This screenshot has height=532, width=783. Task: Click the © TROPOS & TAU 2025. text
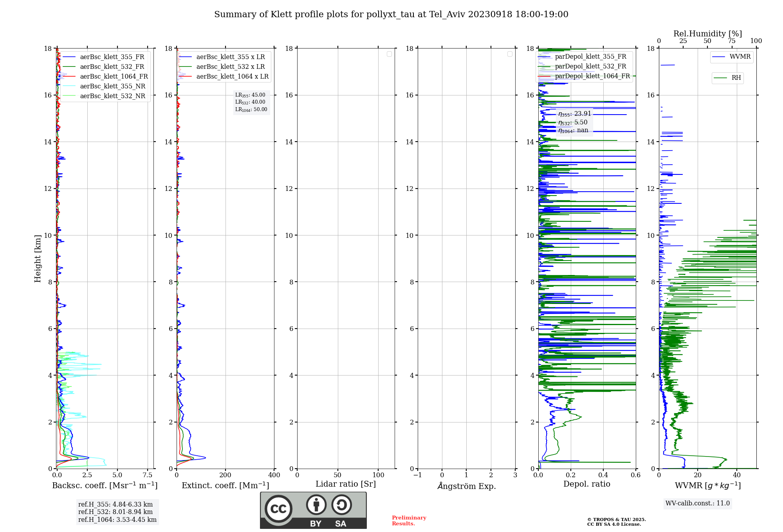(x=617, y=519)
